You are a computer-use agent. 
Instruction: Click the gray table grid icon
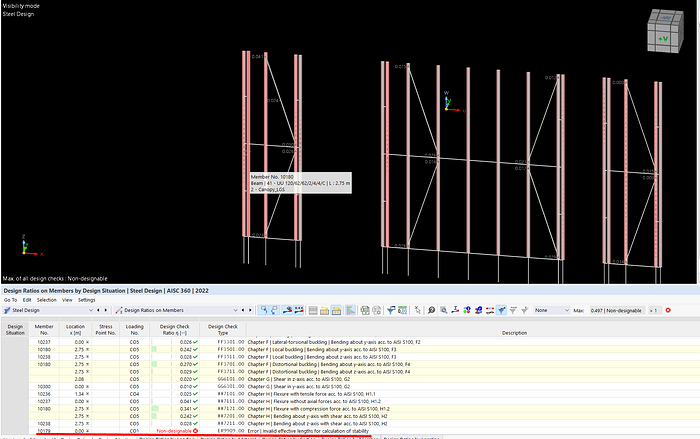click(313, 310)
